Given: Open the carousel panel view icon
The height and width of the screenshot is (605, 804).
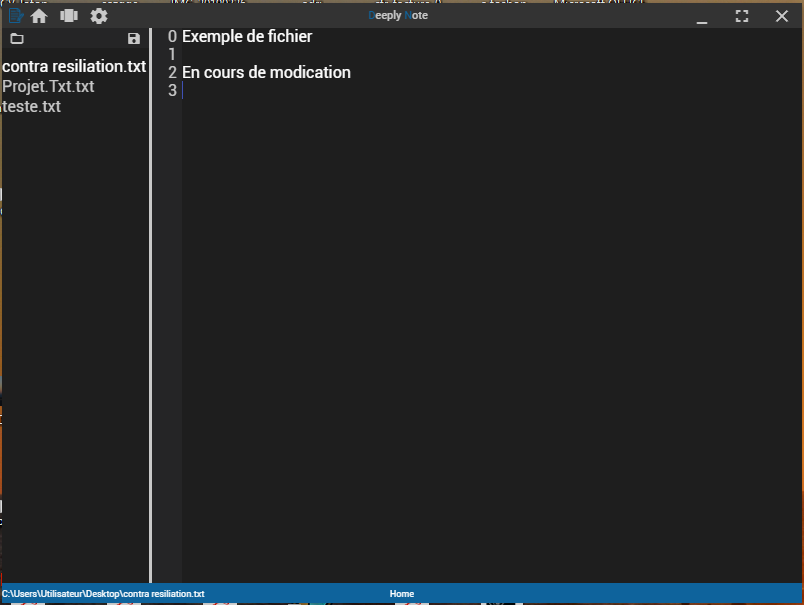Looking at the screenshot, I should point(69,16).
